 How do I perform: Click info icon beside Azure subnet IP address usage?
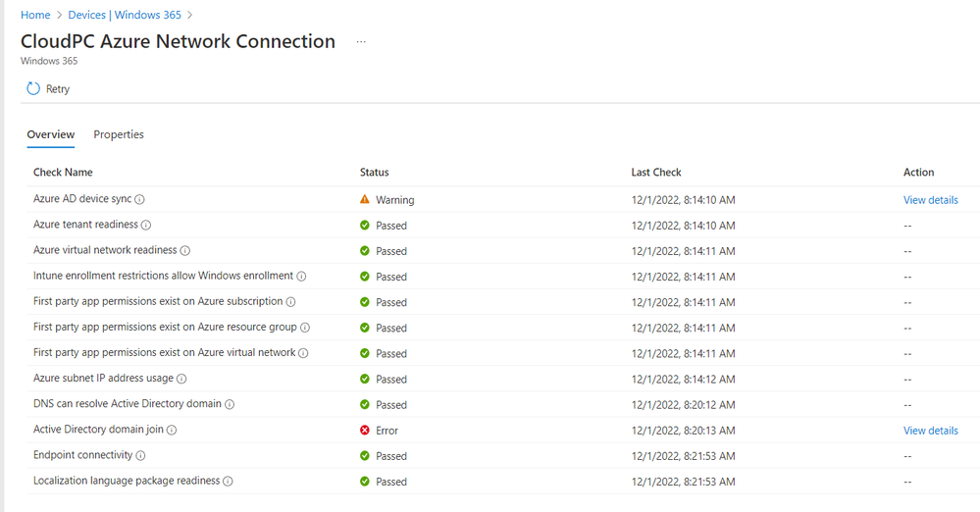(181, 379)
